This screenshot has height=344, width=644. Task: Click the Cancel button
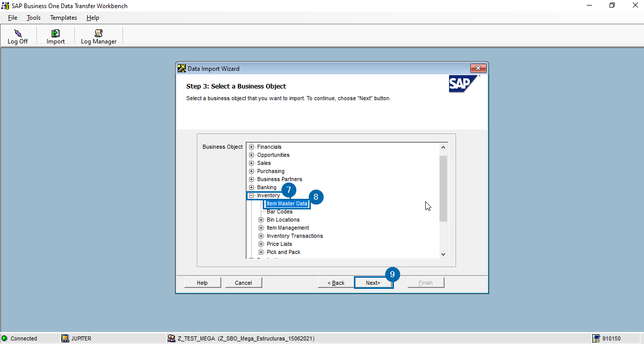(x=244, y=283)
